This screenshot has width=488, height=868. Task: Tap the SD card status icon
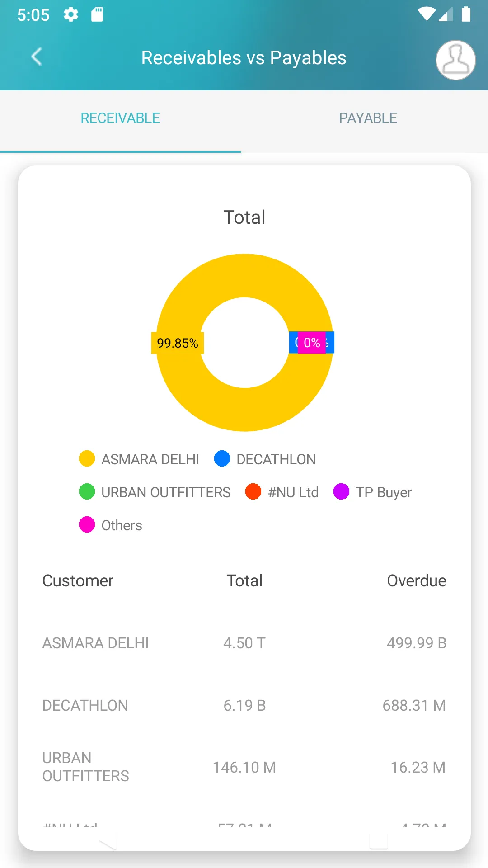(97, 15)
